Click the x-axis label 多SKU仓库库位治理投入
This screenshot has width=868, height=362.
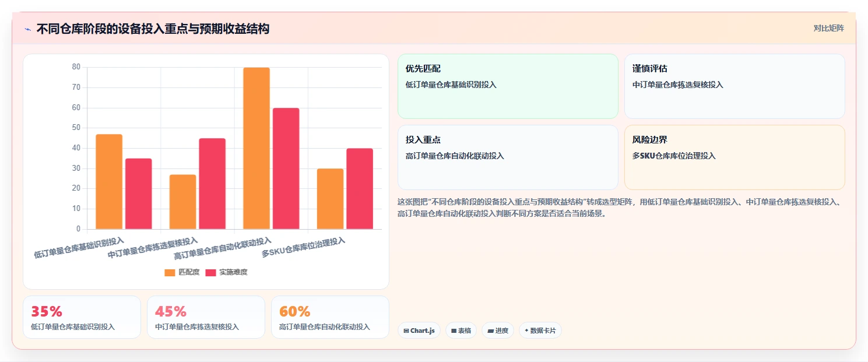click(304, 247)
